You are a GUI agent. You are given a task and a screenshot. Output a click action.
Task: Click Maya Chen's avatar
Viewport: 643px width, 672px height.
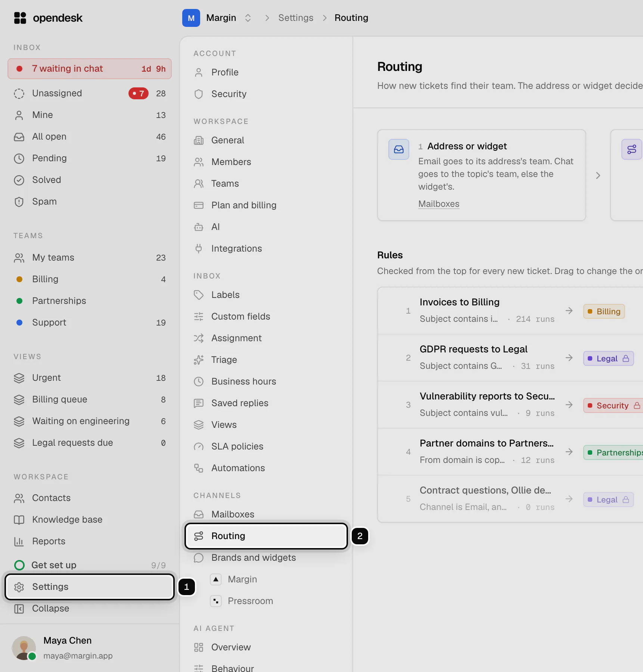point(24,648)
